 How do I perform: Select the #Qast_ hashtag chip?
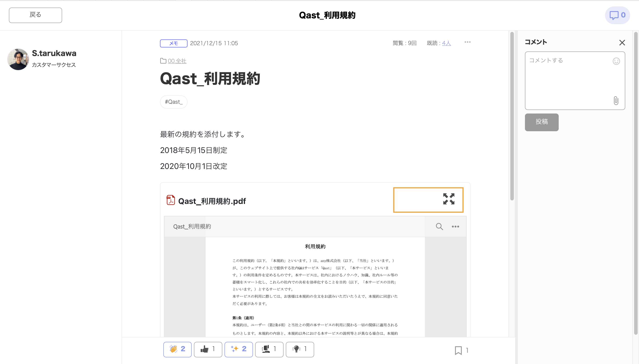coord(174,102)
